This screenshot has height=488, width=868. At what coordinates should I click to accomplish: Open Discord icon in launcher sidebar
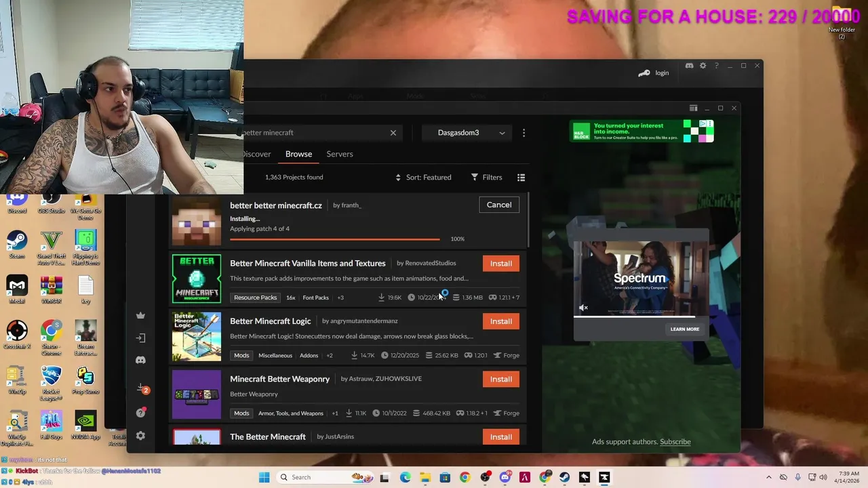point(140,360)
